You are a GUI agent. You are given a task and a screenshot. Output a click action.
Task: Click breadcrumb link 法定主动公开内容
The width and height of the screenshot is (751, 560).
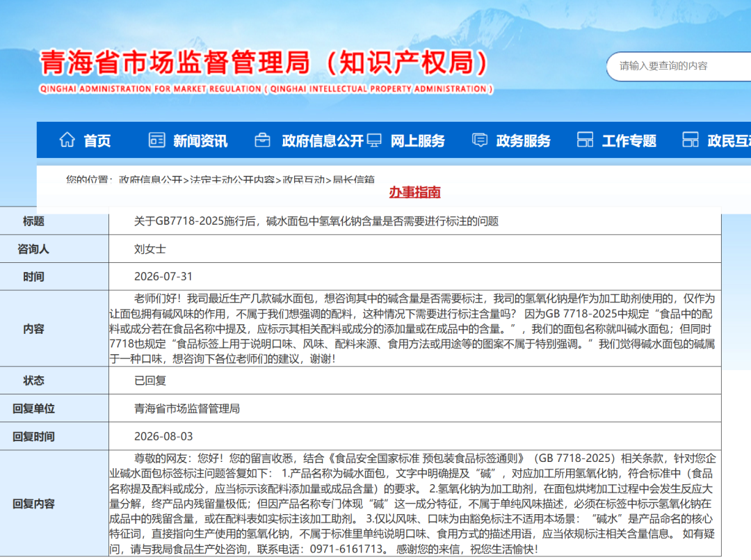click(x=232, y=180)
